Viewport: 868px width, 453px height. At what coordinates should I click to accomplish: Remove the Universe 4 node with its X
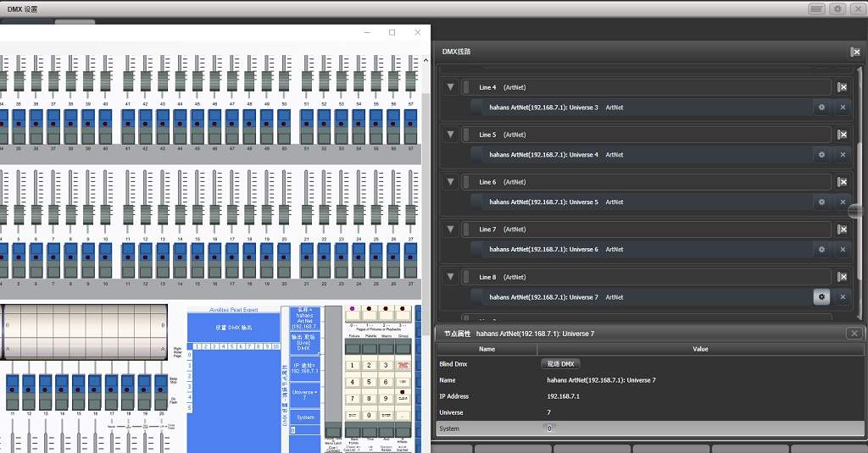(x=843, y=155)
